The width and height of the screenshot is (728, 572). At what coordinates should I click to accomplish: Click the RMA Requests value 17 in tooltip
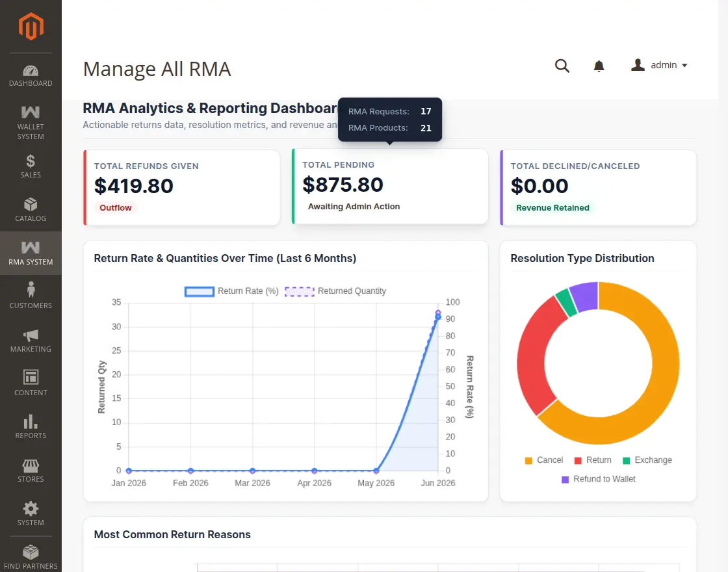[x=426, y=111]
